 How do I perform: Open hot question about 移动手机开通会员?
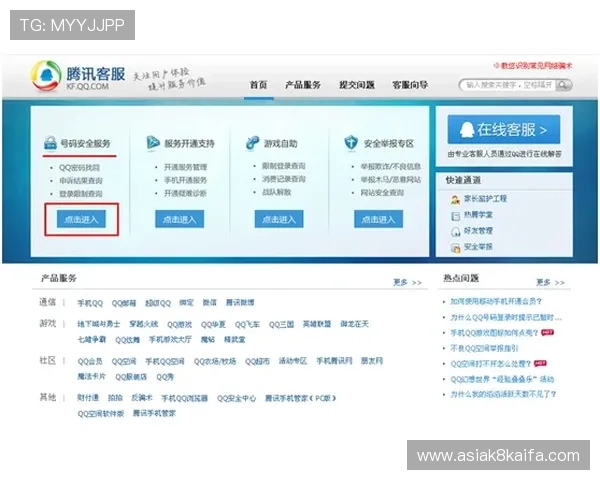[496, 302]
